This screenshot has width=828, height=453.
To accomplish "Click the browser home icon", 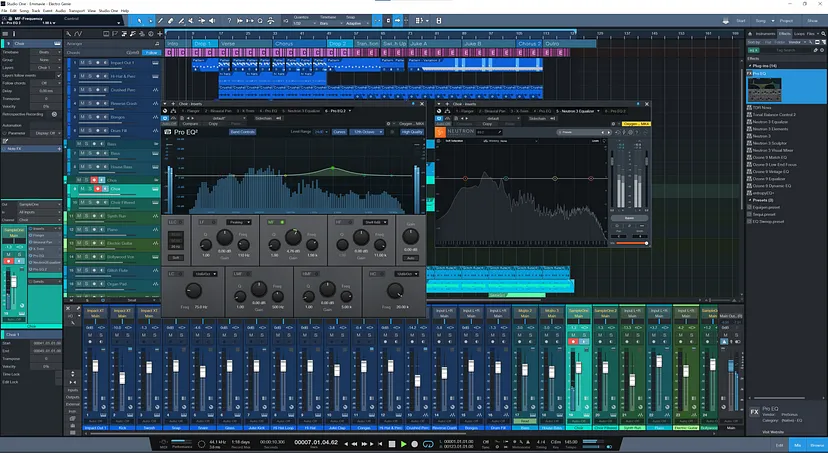I will [750, 34].
